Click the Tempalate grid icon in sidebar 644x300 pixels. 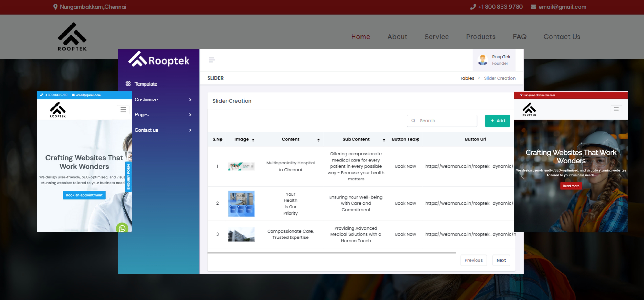[x=128, y=84]
